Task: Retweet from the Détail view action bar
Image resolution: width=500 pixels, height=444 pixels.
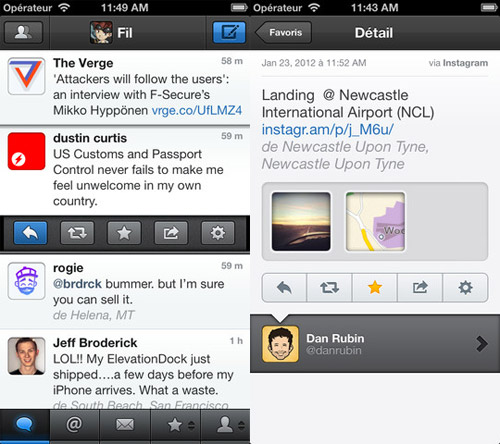Action: 329,288
